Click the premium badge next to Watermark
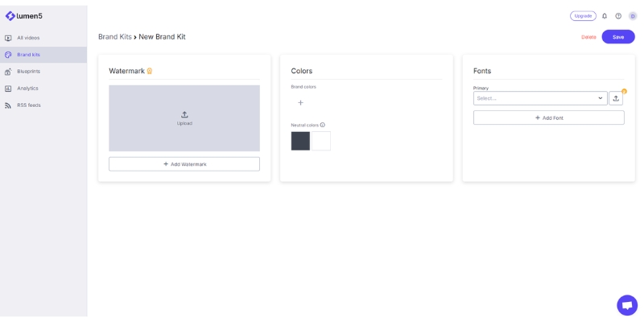This screenshot has height=322, width=644. tap(150, 71)
